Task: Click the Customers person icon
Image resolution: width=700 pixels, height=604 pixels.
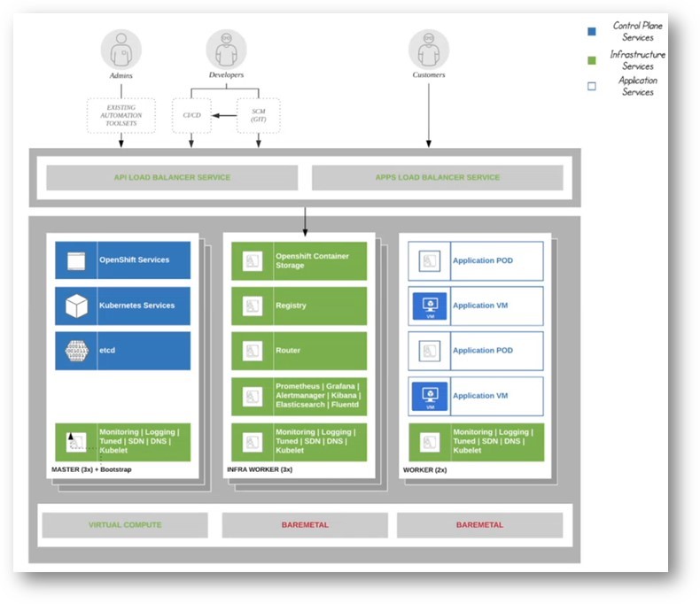Action: click(x=429, y=49)
